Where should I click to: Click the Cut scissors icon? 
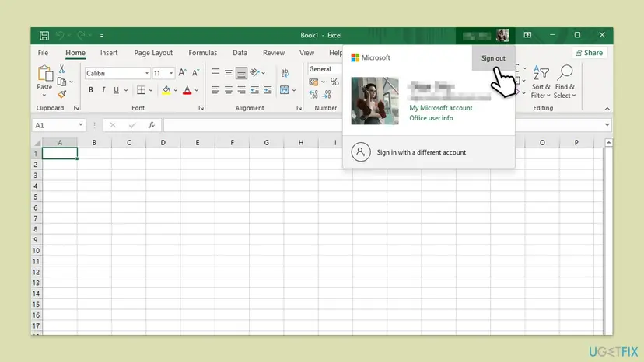[x=61, y=69]
